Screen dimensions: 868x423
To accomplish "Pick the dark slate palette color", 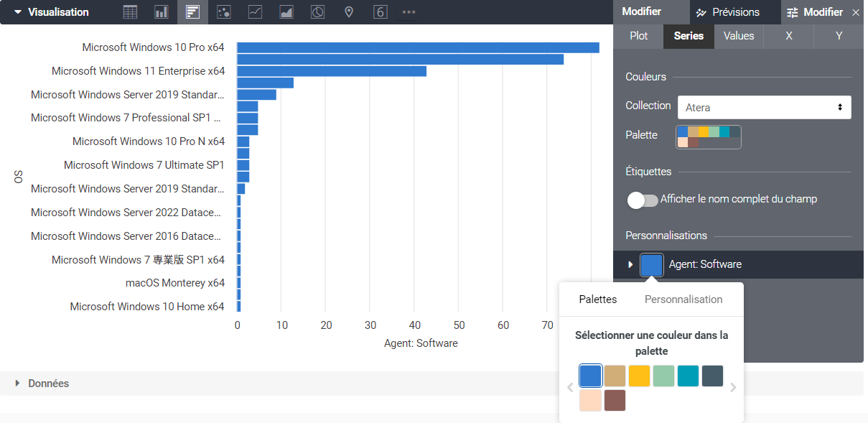I will pos(712,376).
